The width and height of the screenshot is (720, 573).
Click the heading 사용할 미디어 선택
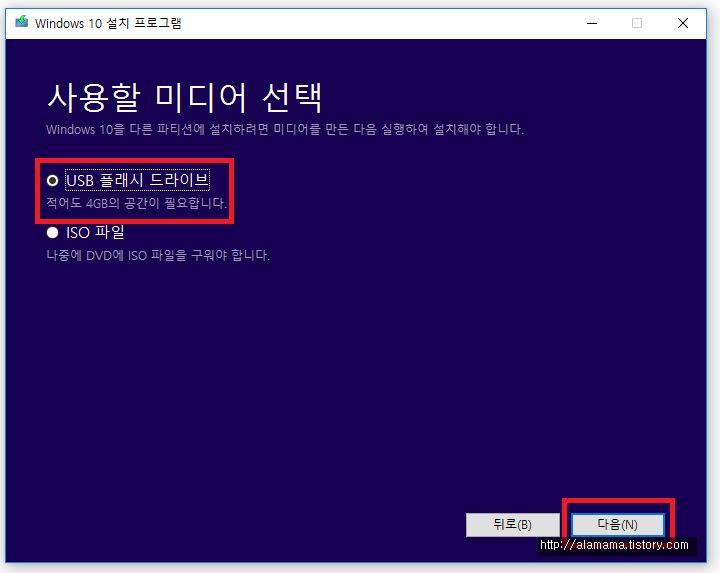tap(185, 97)
